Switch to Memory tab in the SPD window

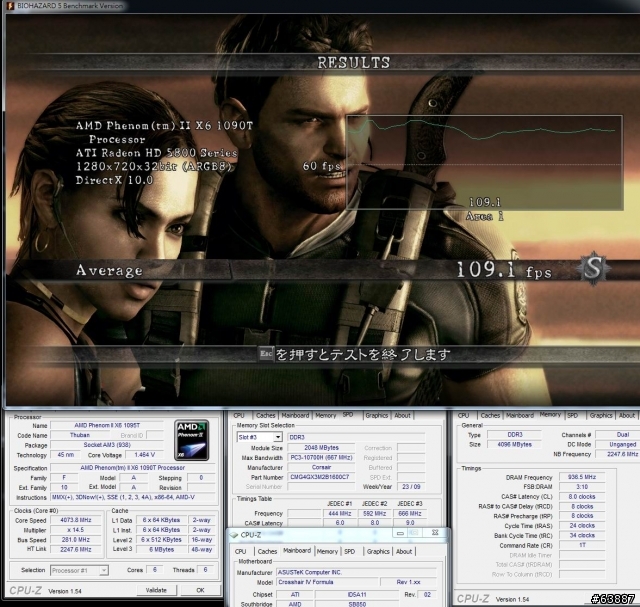[x=325, y=416]
